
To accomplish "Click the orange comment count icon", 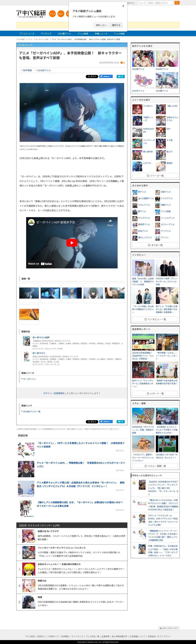I will point(122,63).
